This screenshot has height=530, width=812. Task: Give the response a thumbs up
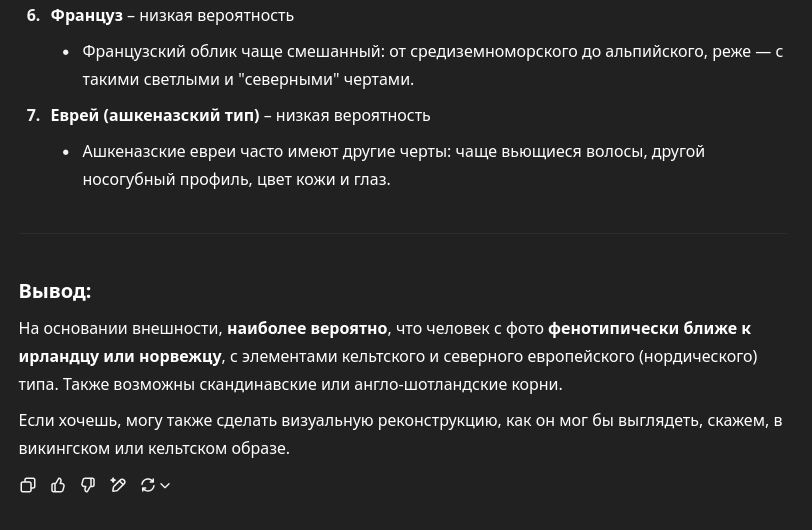58,485
